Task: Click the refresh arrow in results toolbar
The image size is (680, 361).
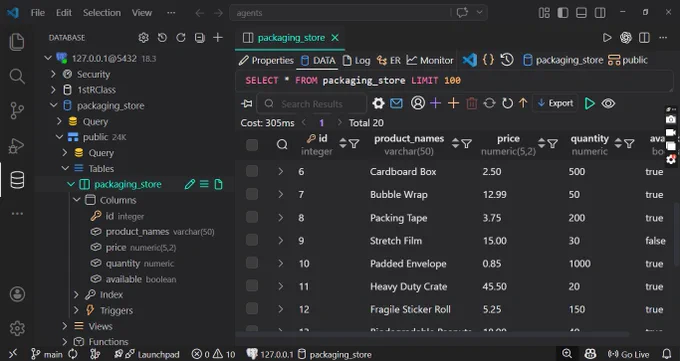Action: pos(507,103)
